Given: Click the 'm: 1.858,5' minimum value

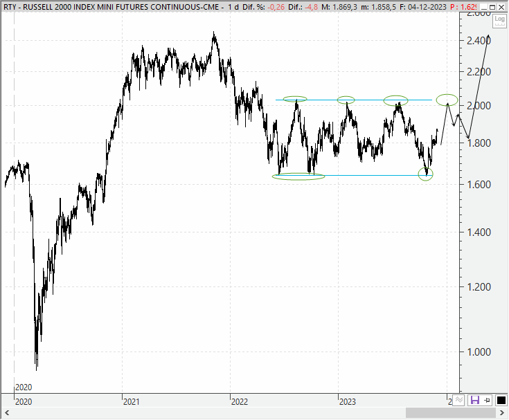Looking at the screenshot, I should (378, 7).
